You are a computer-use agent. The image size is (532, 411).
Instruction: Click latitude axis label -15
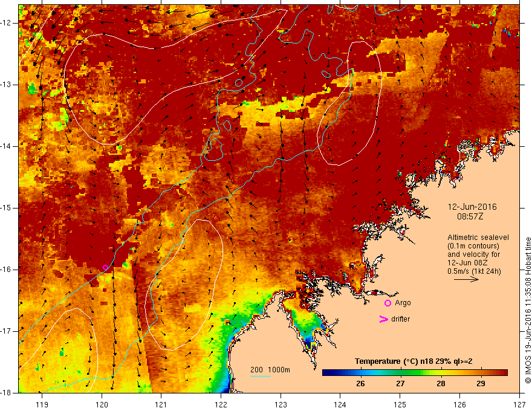coord(6,208)
